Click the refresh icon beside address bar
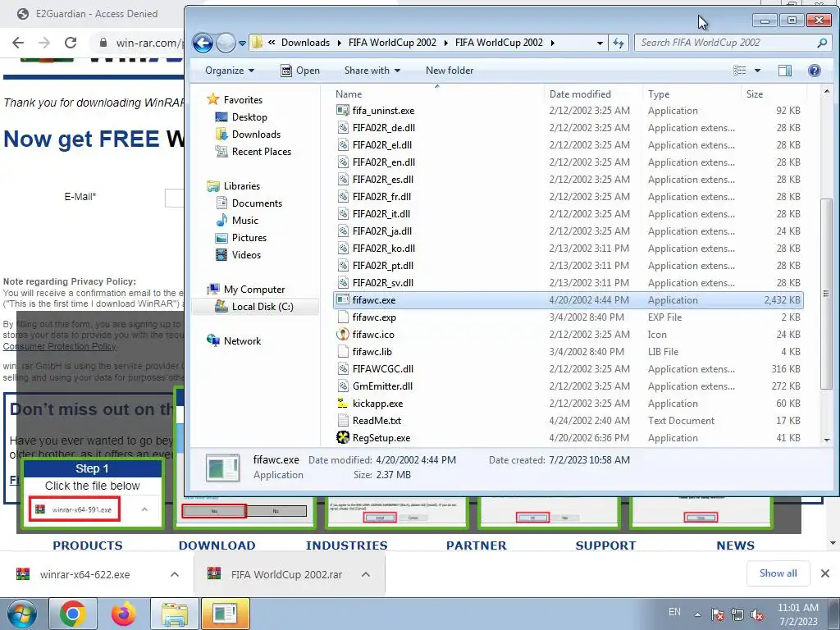The image size is (840, 630). click(x=619, y=43)
